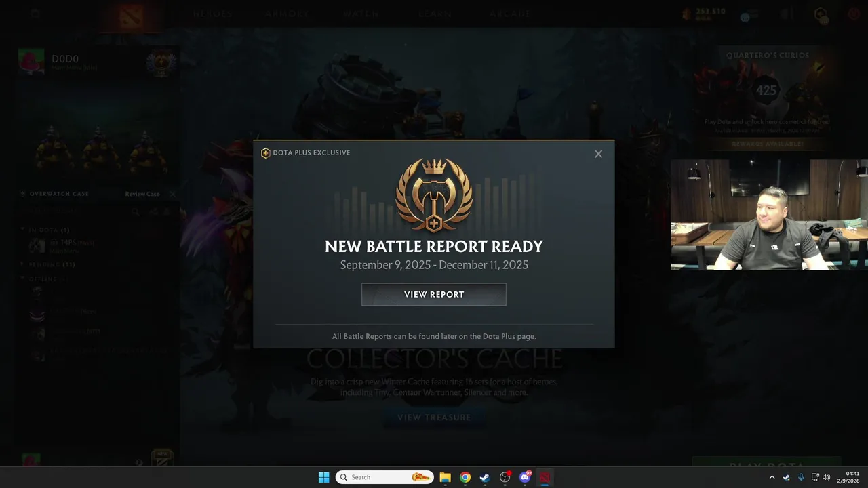Select the Dota 2 taskbar icon
Screen dimensions: 868x488
coord(545,477)
